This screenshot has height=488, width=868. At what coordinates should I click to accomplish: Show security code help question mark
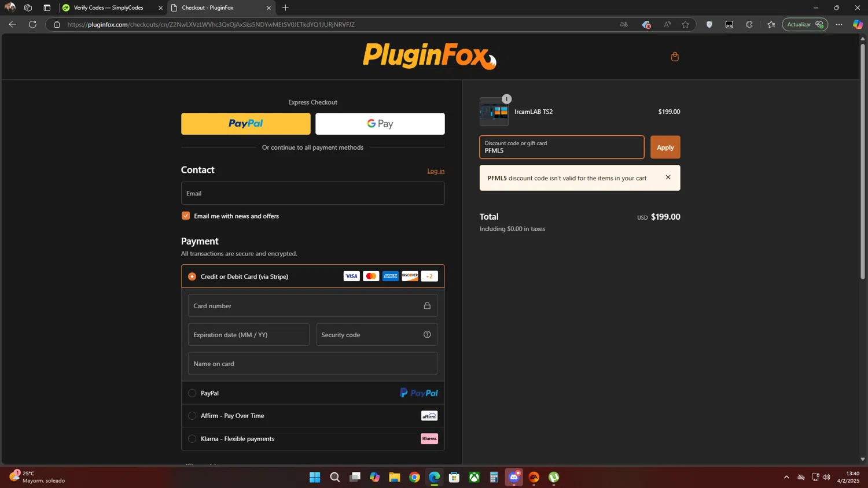click(427, 335)
